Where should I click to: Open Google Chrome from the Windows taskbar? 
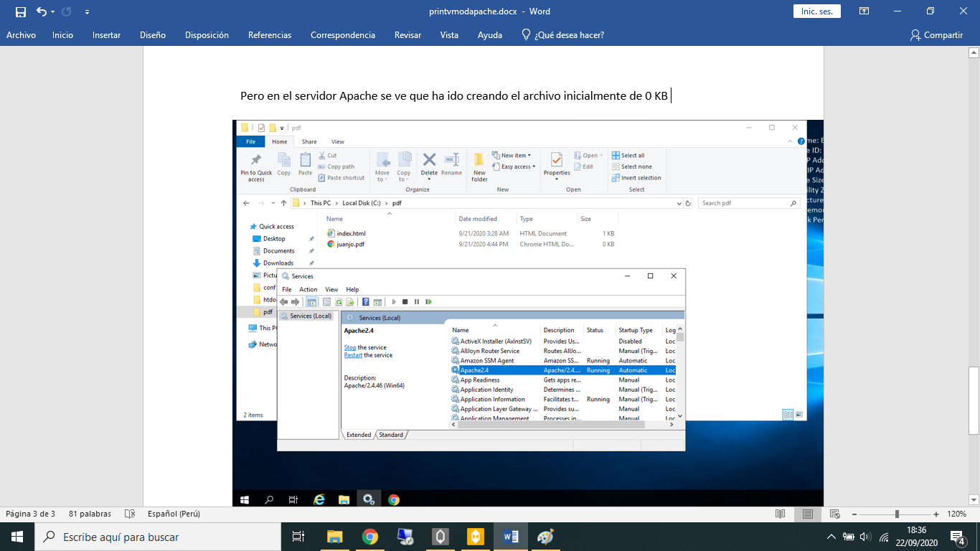click(x=369, y=537)
